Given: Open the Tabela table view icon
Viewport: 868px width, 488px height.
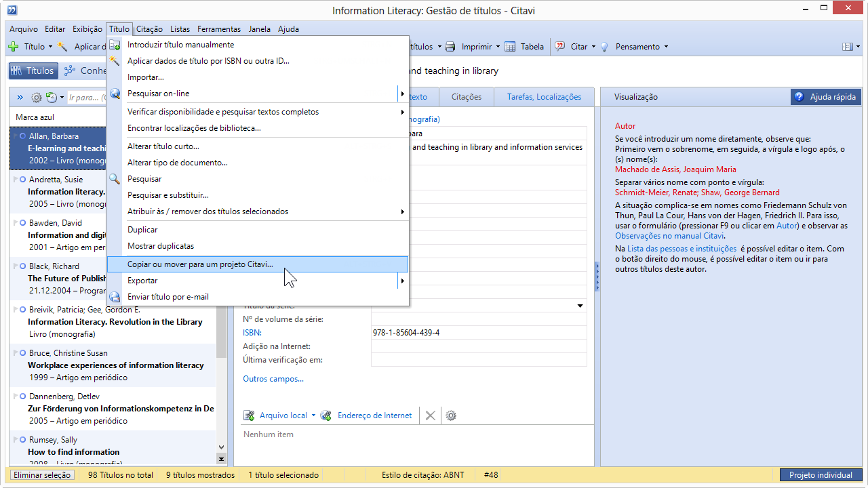Looking at the screenshot, I should pos(509,47).
